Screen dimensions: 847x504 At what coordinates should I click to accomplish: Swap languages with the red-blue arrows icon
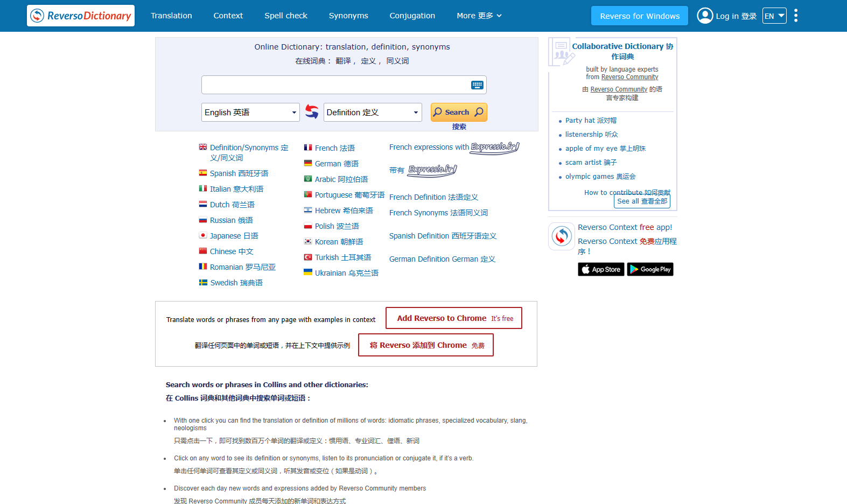click(x=312, y=112)
